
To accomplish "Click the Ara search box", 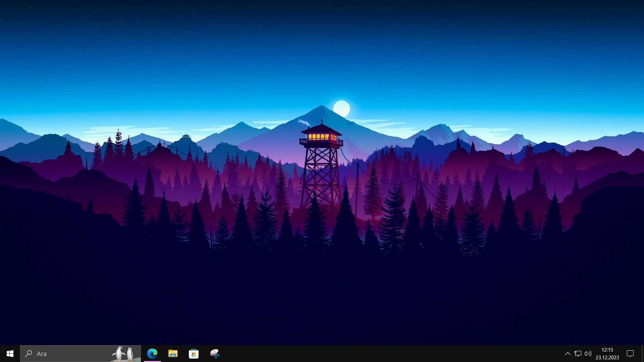I will point(80,354).
